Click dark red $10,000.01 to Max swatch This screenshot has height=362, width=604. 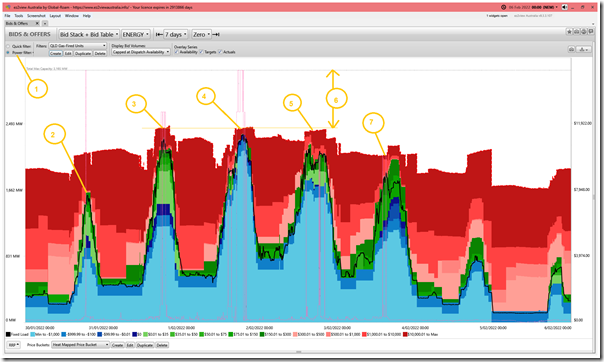point(405,334)
